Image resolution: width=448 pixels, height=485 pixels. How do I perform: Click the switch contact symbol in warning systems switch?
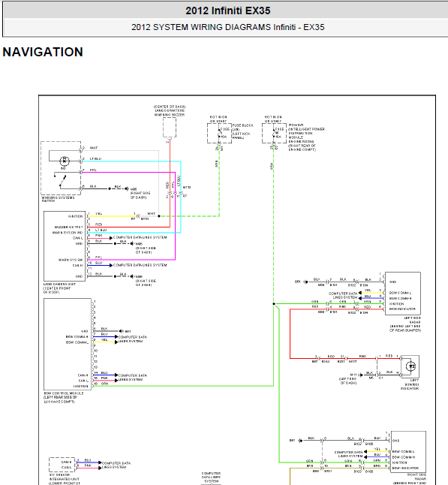61,181
